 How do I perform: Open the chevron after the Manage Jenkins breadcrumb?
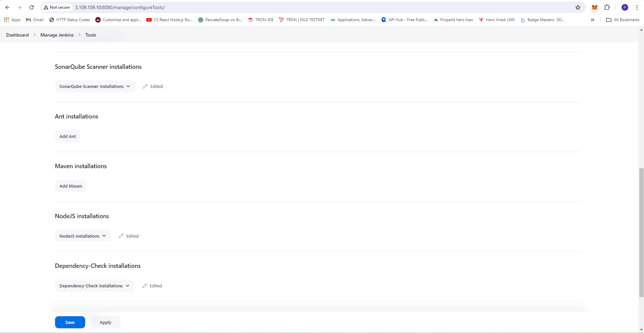(80, 35)
